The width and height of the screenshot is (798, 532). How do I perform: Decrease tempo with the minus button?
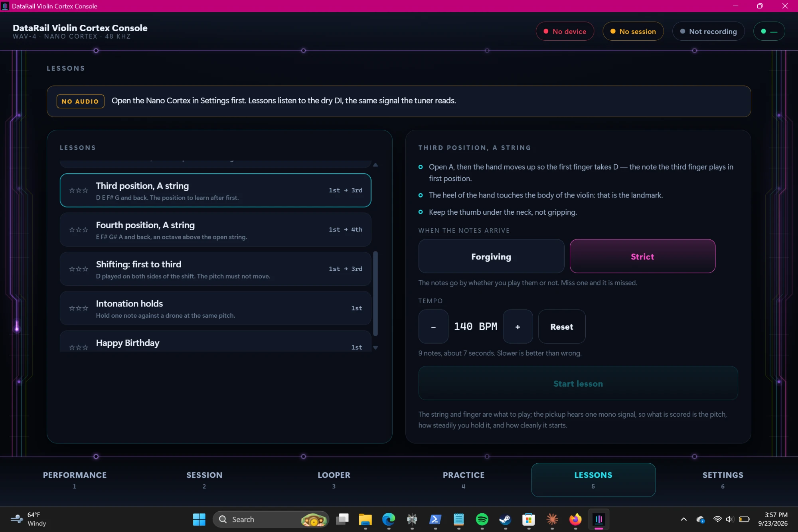[433, 326]
